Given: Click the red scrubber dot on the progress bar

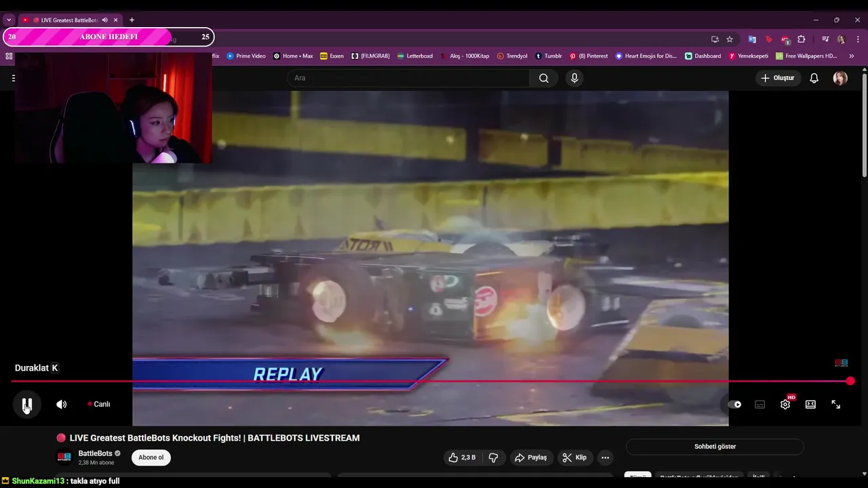Looking at the screenshot, I should (850, 381).
